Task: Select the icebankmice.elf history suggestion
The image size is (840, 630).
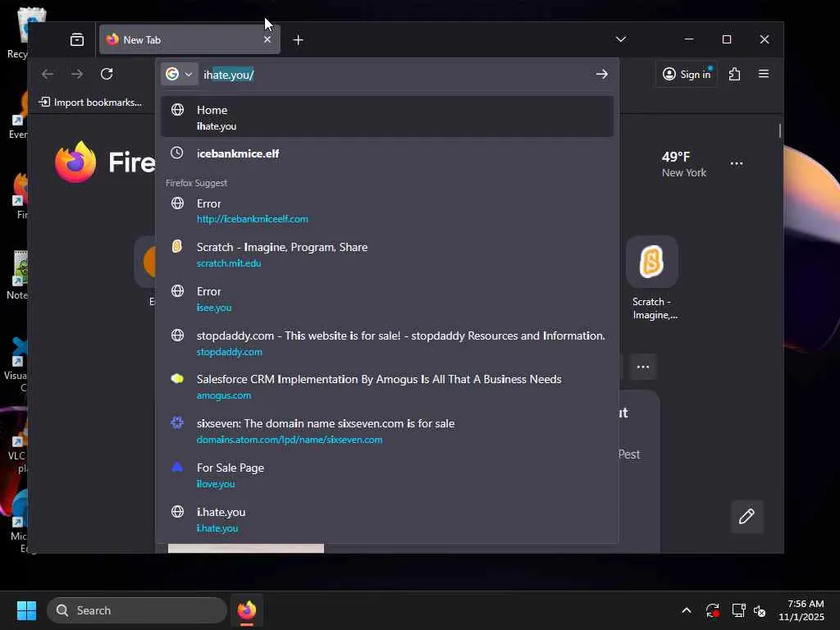Action: (387, 153)
